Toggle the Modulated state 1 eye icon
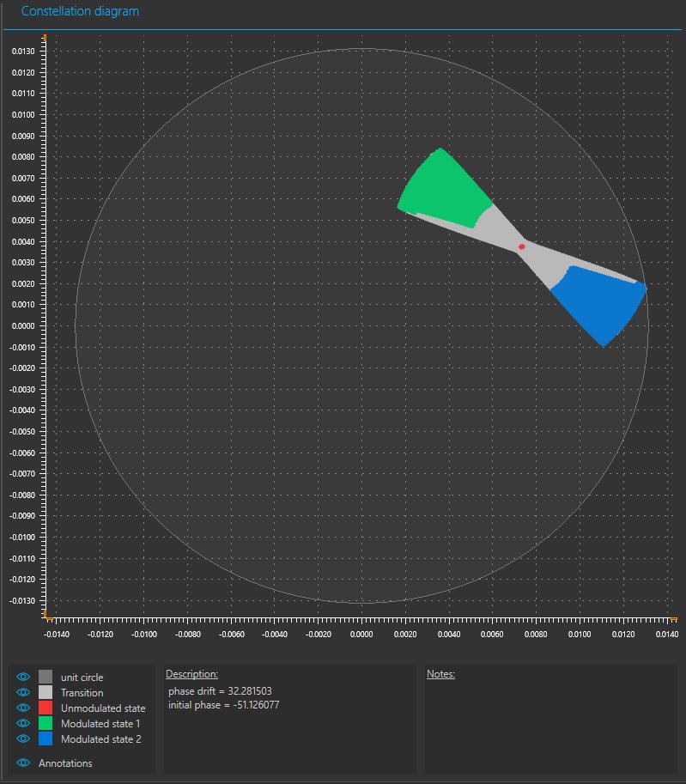 23,723
